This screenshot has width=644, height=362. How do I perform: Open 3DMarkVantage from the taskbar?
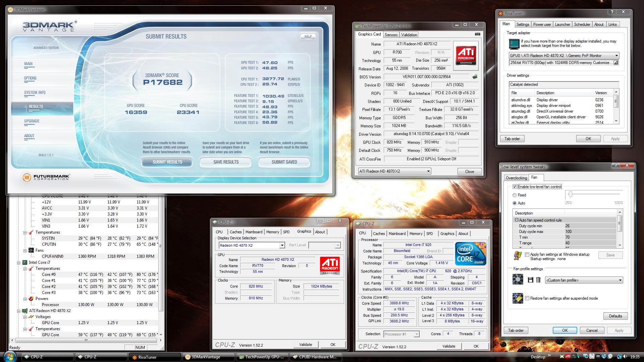click(x=209, y=357)
